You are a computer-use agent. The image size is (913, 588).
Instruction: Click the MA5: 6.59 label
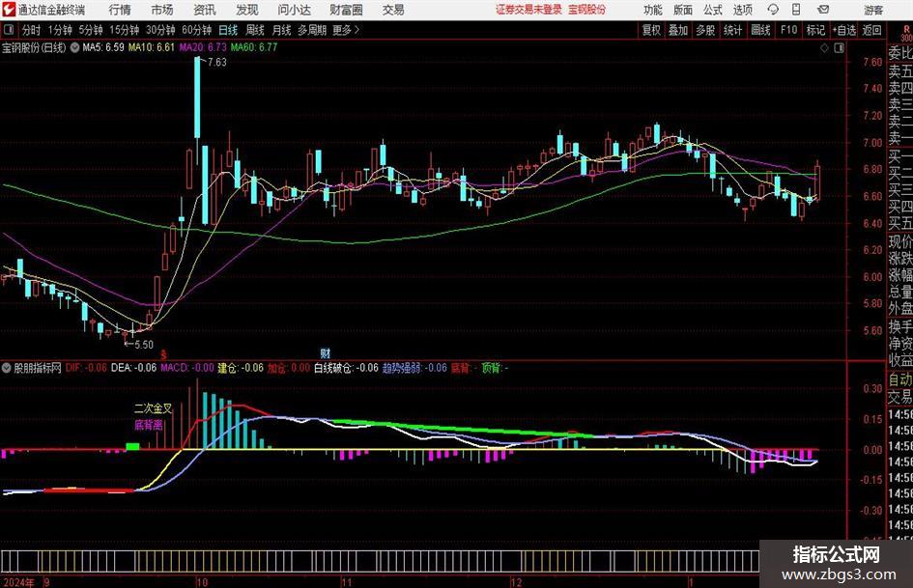point(103,47)
